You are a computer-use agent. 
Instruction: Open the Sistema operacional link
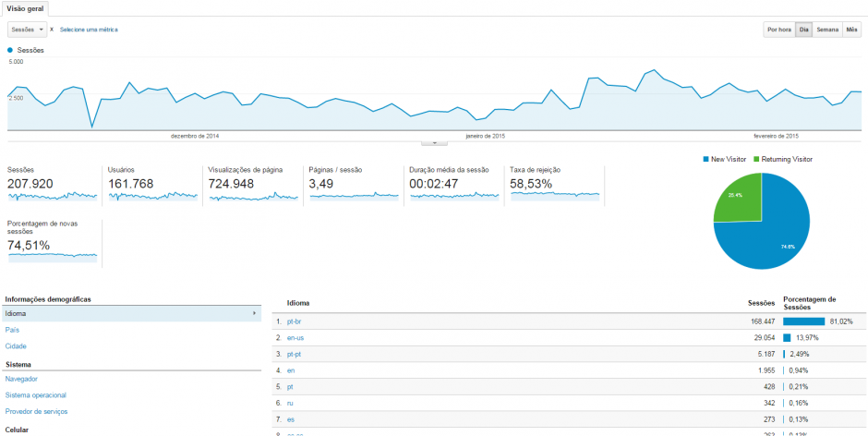(x=35, y=395)
